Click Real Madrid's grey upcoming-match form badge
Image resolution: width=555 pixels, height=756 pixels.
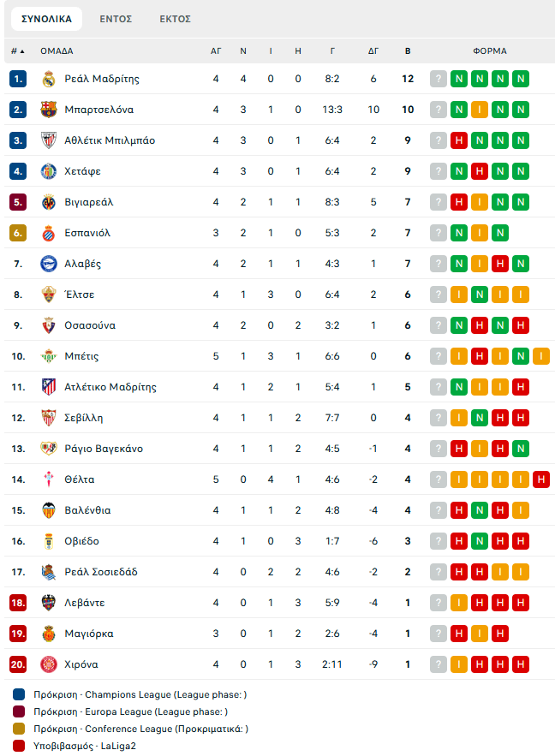[439, 79]
